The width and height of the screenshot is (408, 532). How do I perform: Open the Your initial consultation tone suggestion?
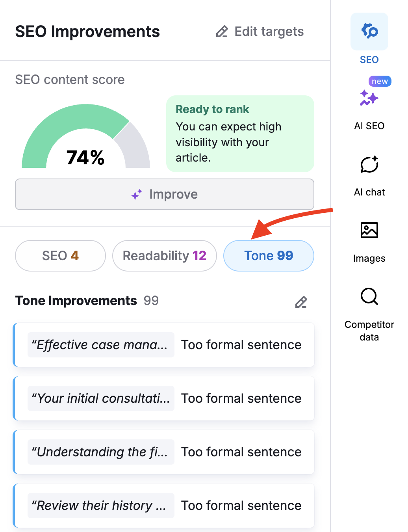[x=164, y=398]
